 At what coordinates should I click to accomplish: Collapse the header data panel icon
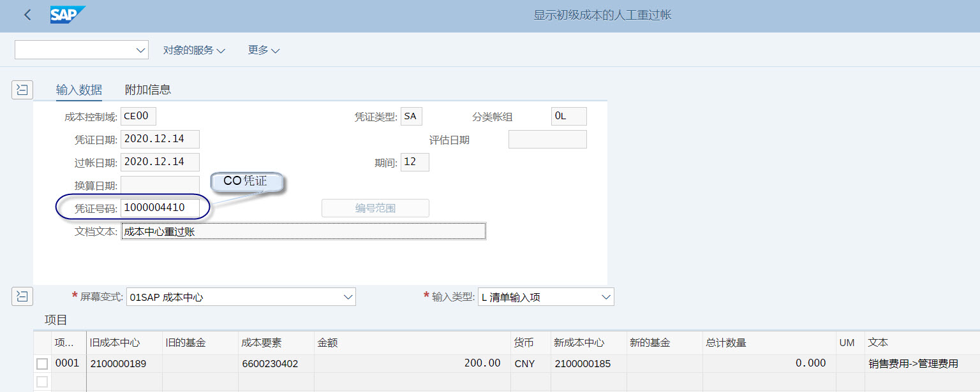(x=22, y=89)
